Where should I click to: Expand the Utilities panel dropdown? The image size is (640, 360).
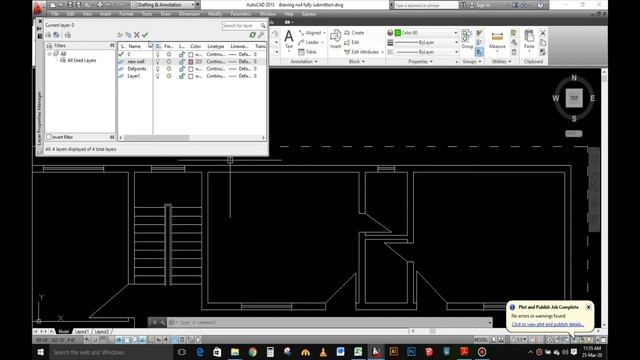tap(501, 62)
